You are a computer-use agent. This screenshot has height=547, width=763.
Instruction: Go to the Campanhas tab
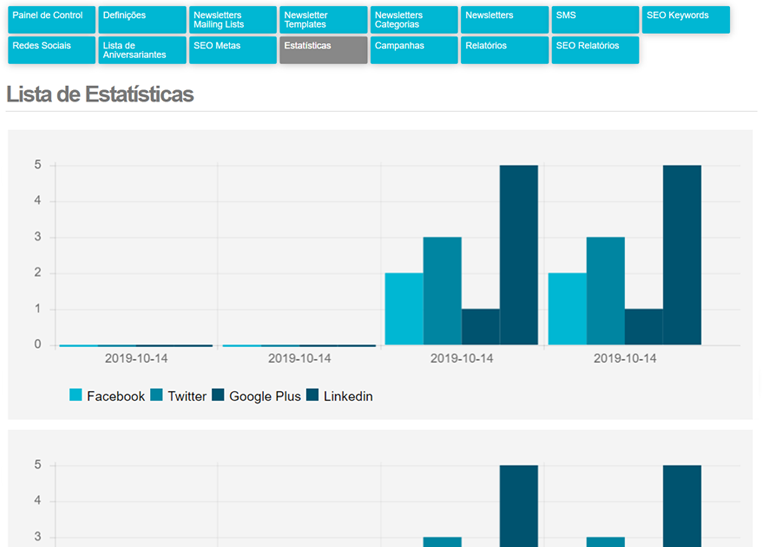(414, 50)
